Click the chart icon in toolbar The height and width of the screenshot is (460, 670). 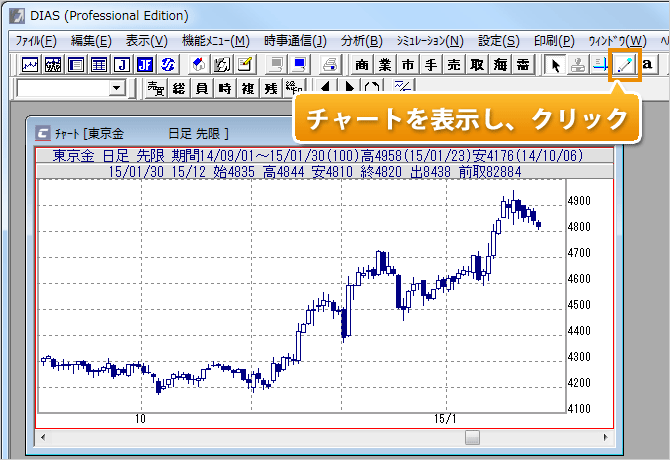[x=29, y=65]
